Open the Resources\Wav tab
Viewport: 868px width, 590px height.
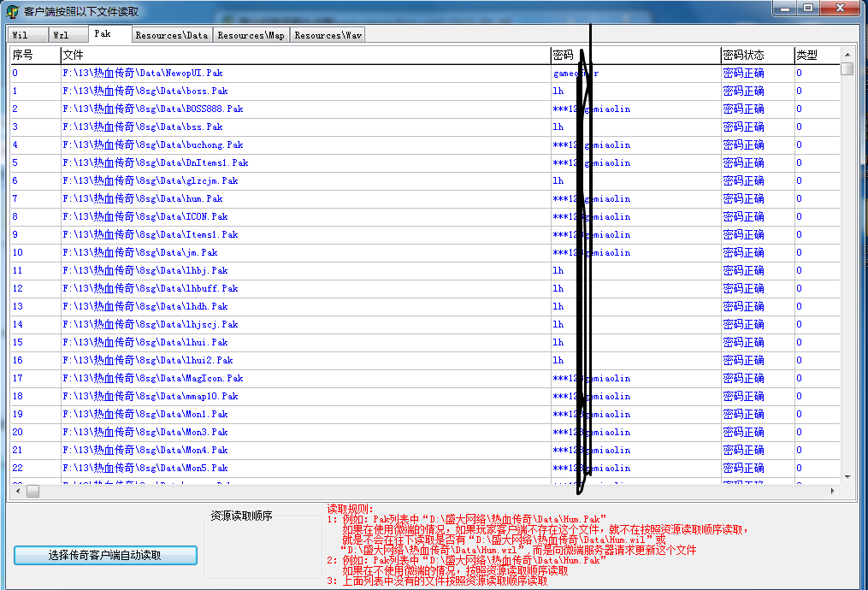pyautogui.click(x=328, y=35)
